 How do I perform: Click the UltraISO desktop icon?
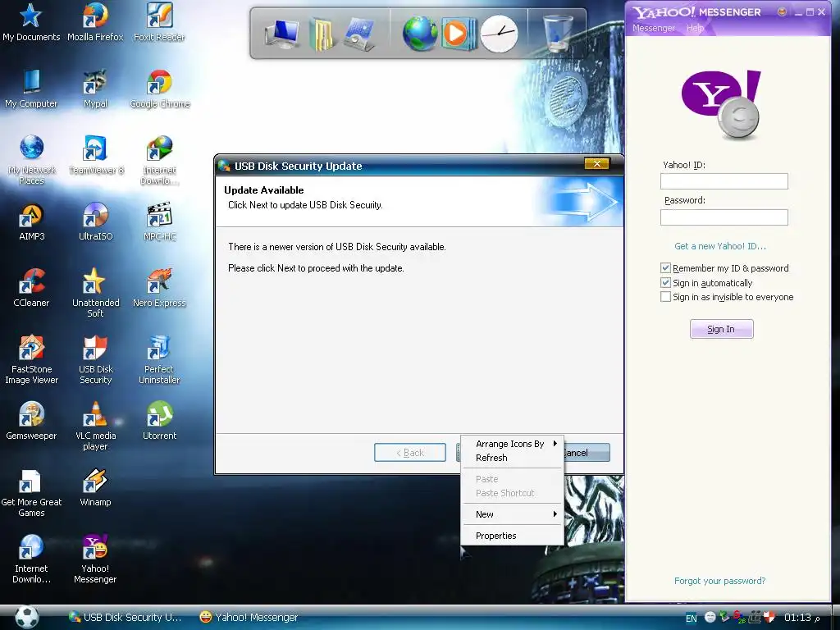(96, 221)
